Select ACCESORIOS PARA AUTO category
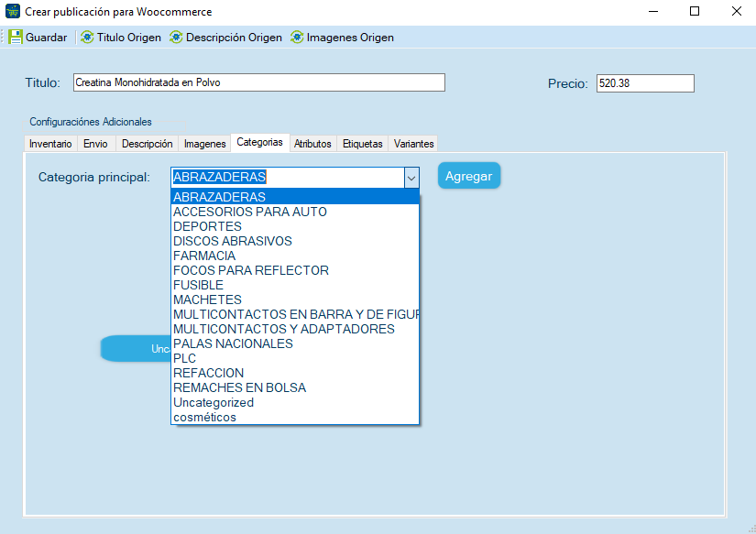 coord(295,212)
